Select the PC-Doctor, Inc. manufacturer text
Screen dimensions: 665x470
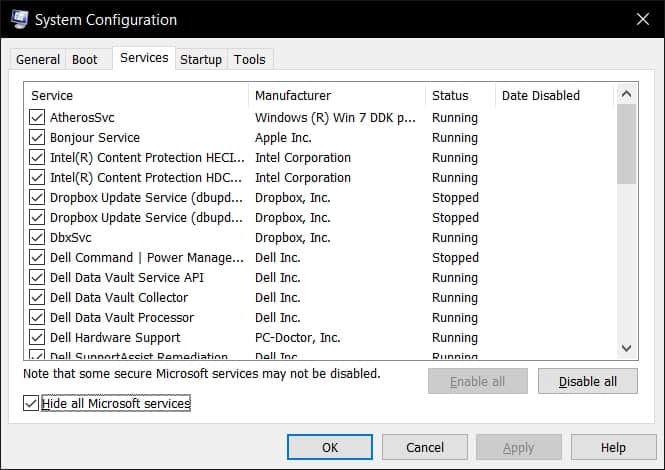click(297, 338)
